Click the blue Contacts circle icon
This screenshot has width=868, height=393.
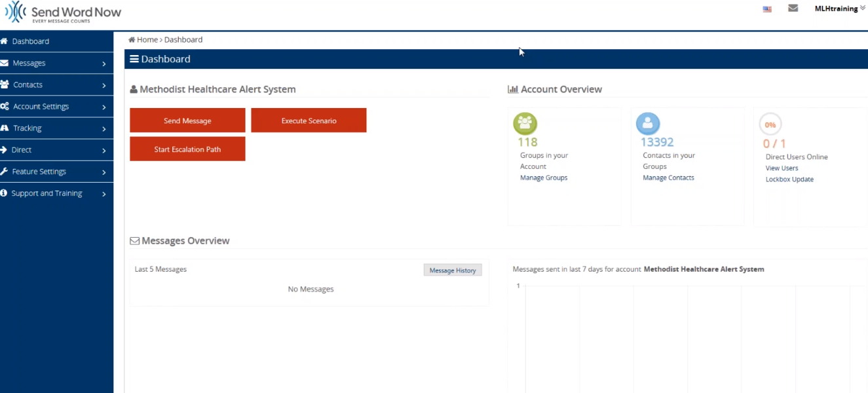click(x=648, y=124)
